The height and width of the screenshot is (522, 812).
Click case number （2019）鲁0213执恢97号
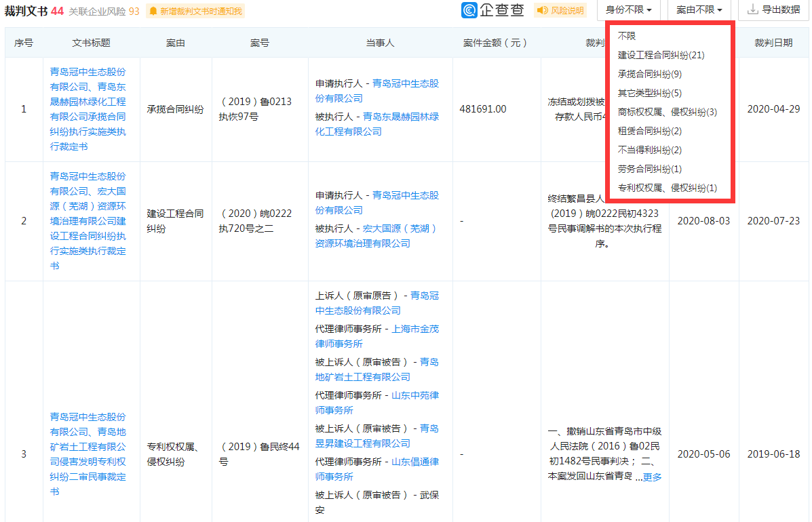[256, 109]
